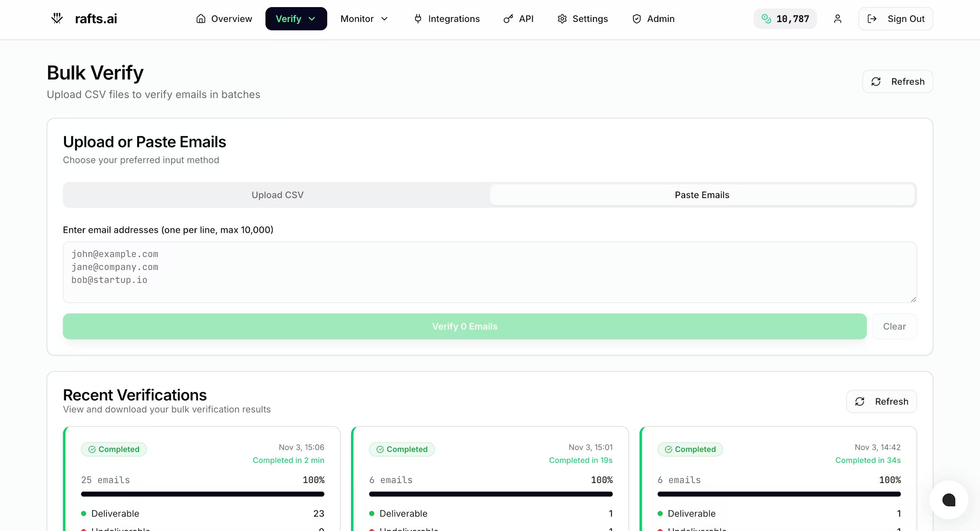The height and width of the screenshot is (531, 980).
Task: Click the 25 emails progress bar
Action: pyautogui.click(x=202, y=494)
